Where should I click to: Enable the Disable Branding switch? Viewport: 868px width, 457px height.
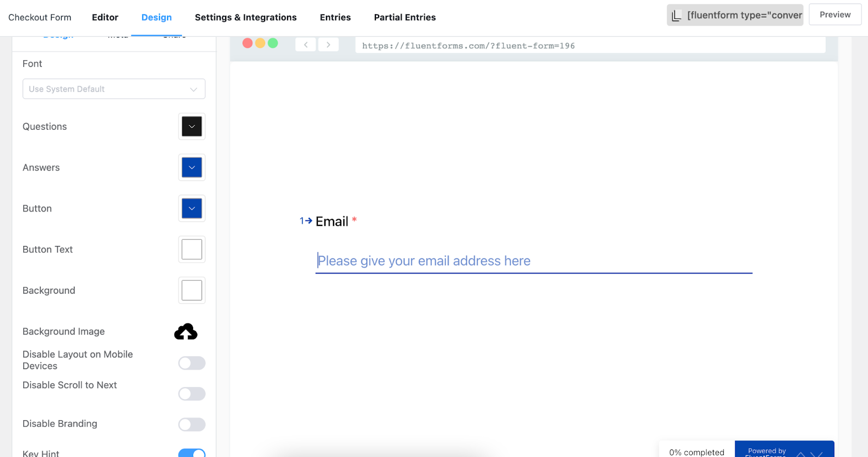point(192,424)
